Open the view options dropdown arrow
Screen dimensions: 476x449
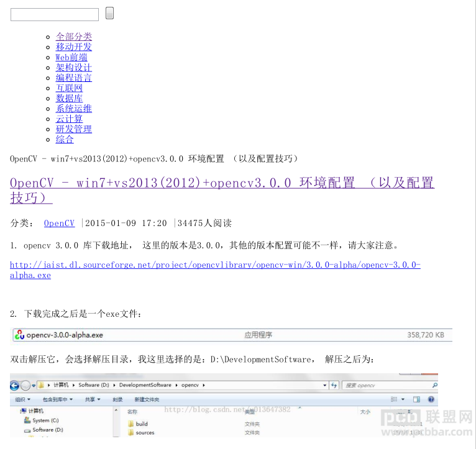(403, 399)
